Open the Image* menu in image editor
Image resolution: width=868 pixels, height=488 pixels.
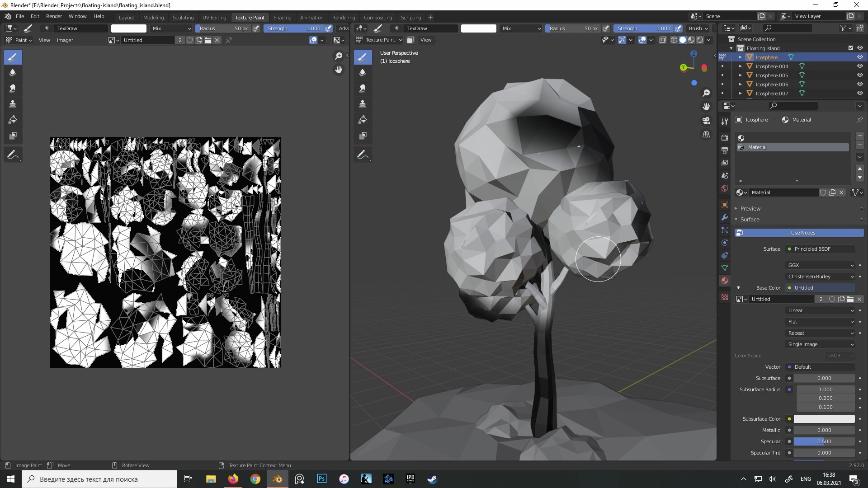[x=65, y=40]
